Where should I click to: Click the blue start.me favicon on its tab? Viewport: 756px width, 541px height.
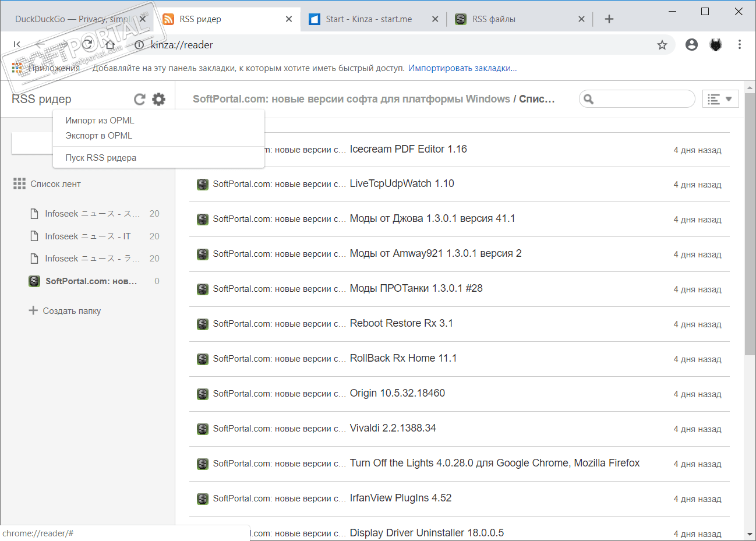315,19
